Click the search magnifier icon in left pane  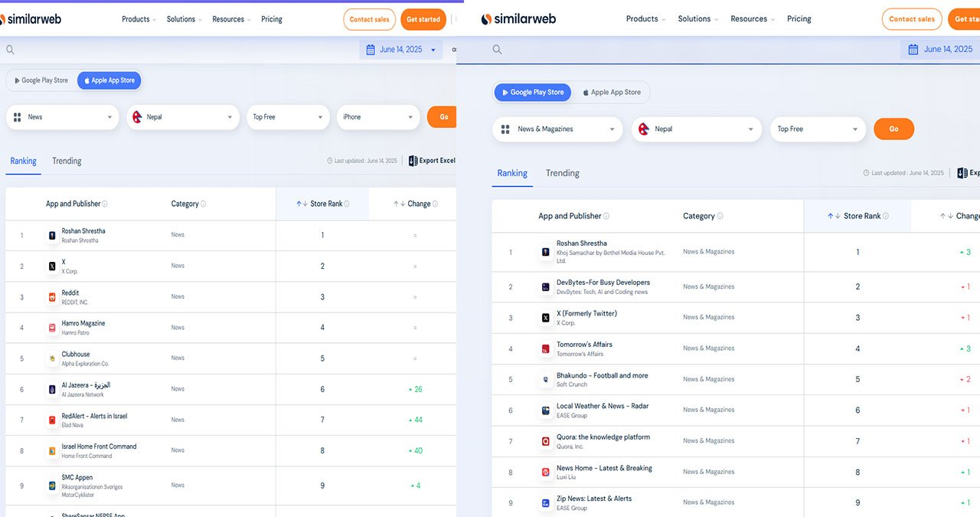10,50
